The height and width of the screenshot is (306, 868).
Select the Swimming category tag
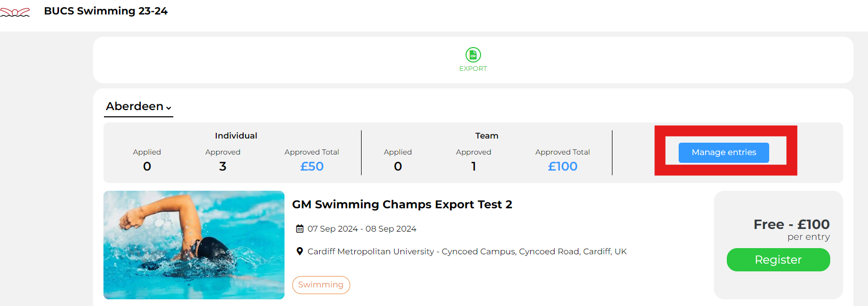[321, 285]
